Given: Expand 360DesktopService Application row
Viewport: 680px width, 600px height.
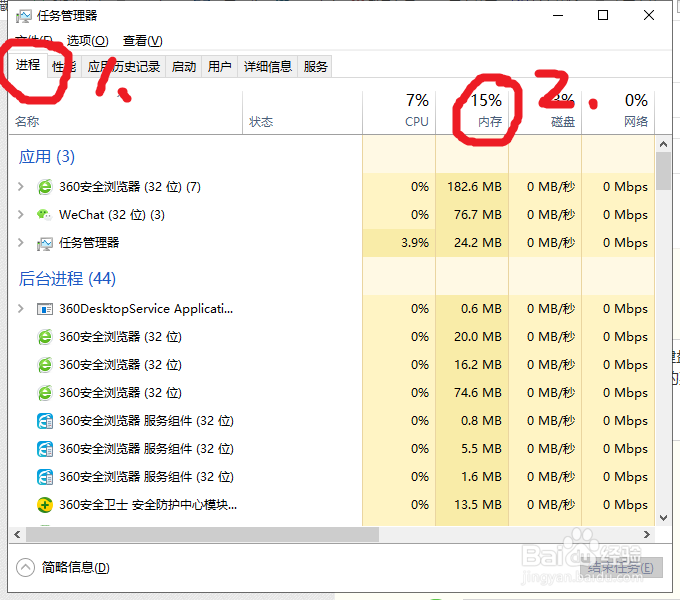Looking at the screenshot, I should click(x=20, y=309).
